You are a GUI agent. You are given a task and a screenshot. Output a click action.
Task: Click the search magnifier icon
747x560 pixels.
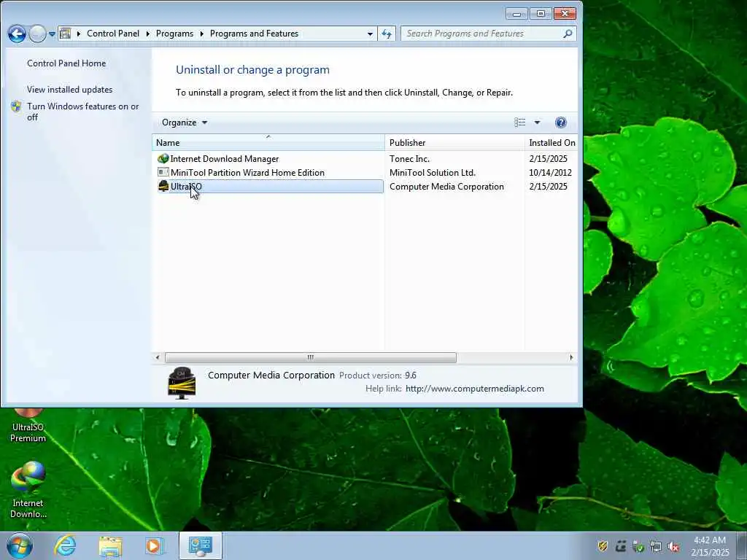click(568, 34)
